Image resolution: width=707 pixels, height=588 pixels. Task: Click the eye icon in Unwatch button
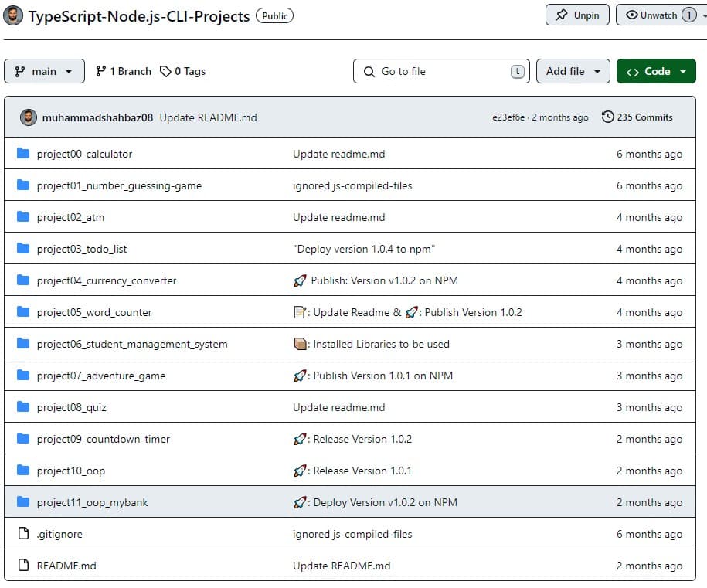point(632,15)
